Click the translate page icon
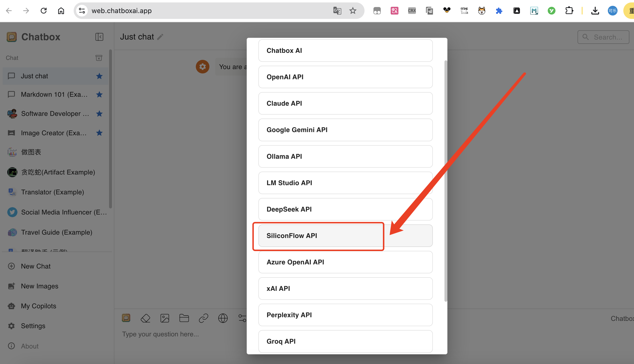634x364 pixels. click(337, 11)
